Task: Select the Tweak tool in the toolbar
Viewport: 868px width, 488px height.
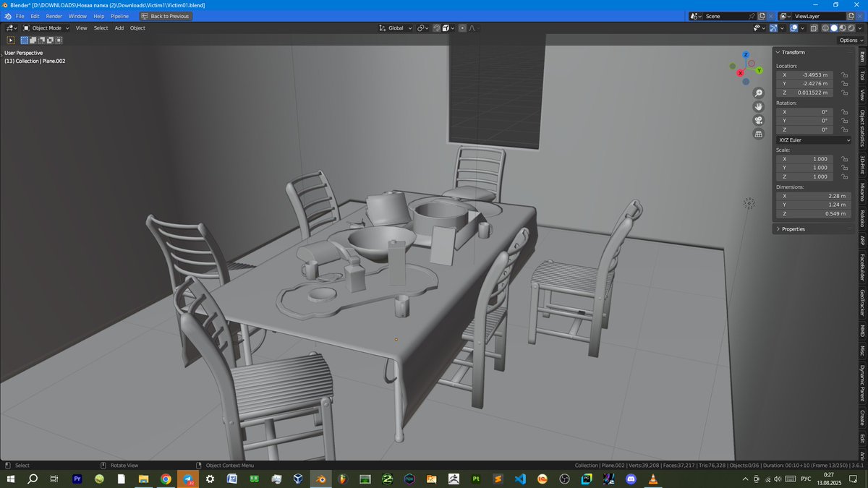Action: [9, 40]
